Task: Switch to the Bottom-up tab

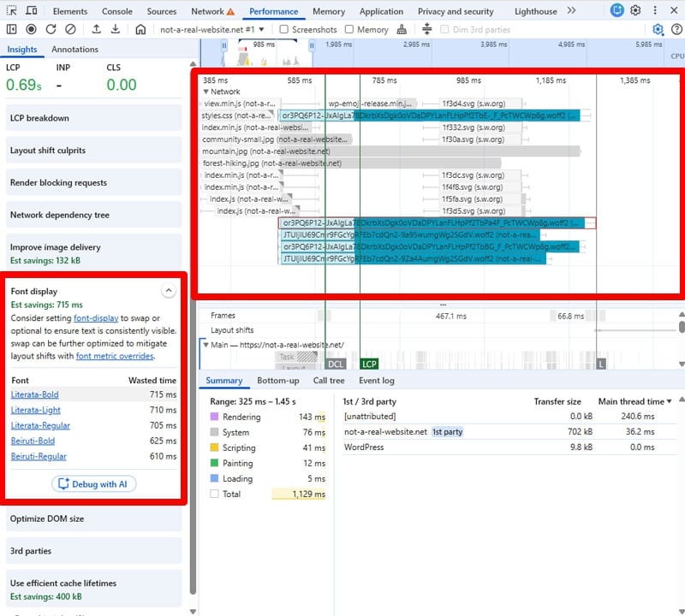Action: (x=278, y=380)
